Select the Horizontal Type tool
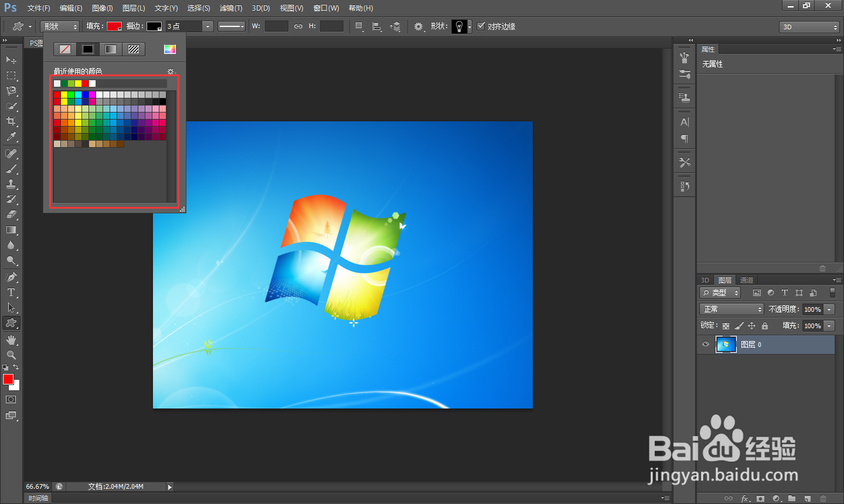The image size is (844, 504). click(x=11, y=292)
